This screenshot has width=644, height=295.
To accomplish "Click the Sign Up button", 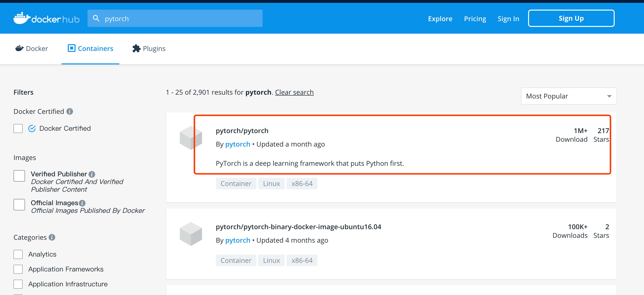I will tap(571, 18).
